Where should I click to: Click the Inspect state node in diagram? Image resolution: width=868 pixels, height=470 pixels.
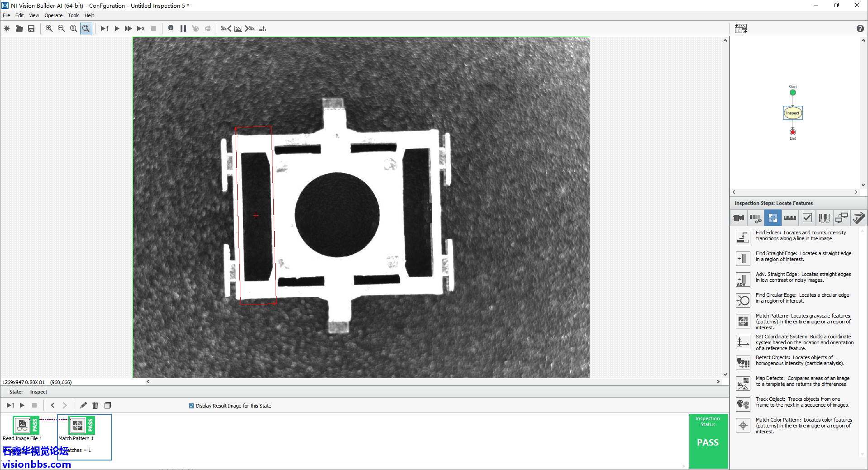[x=792, y=113]
